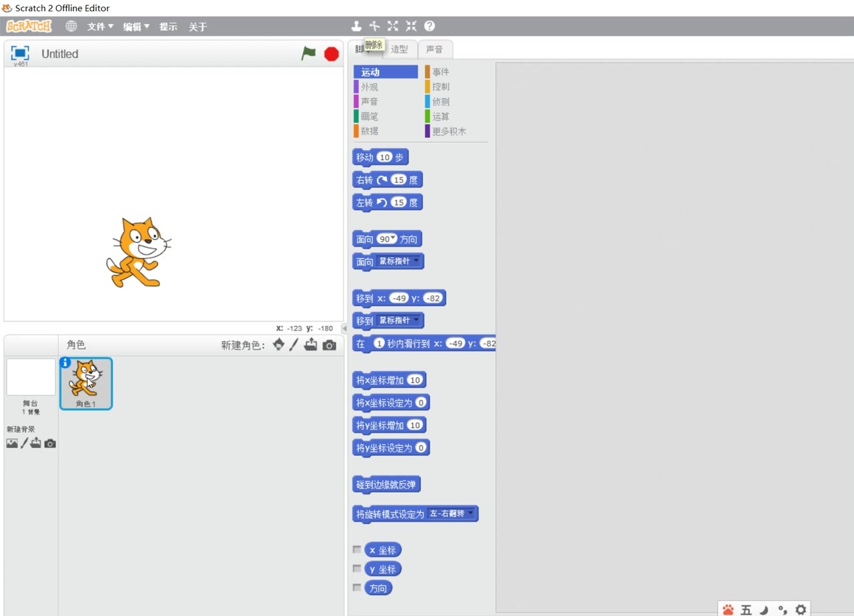Screen dimensions: 854x616
Task: Choose new backdrop from library
Action: point(12,443)
